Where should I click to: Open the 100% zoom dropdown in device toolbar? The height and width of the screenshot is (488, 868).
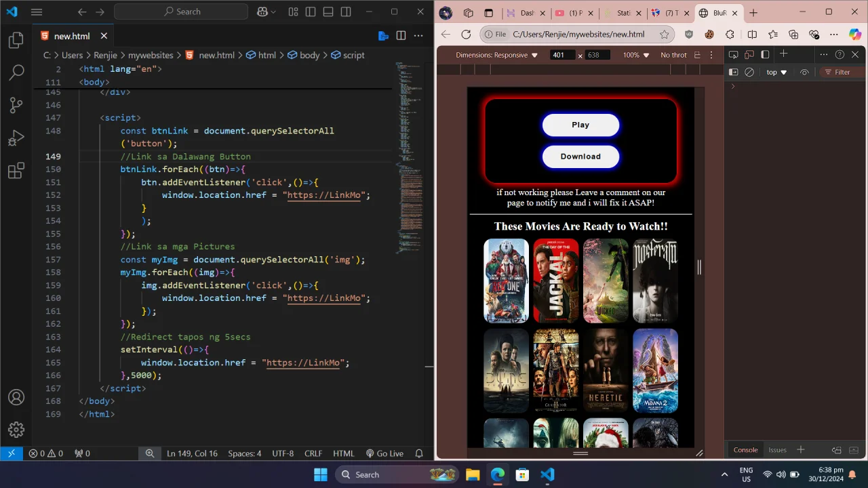pyautogui.click(x=636, y=55)
